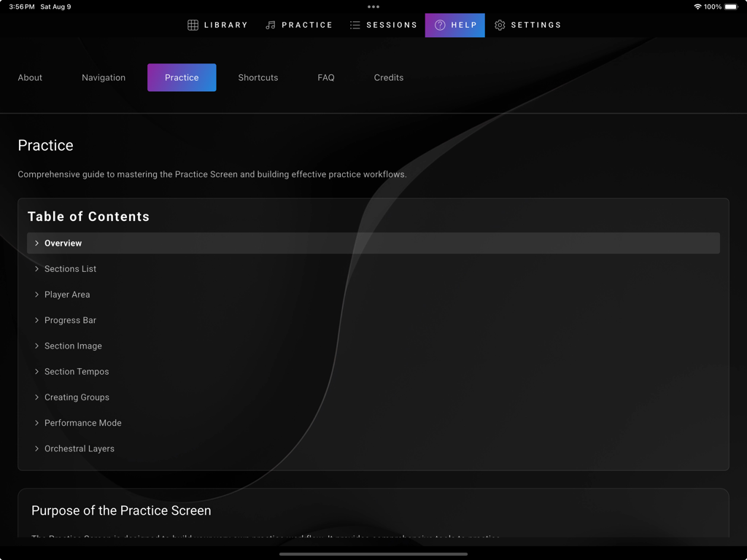747x560 pixels.
Task: Open Progress Bar from Table of Contents
Action: [x=69, y=319]
